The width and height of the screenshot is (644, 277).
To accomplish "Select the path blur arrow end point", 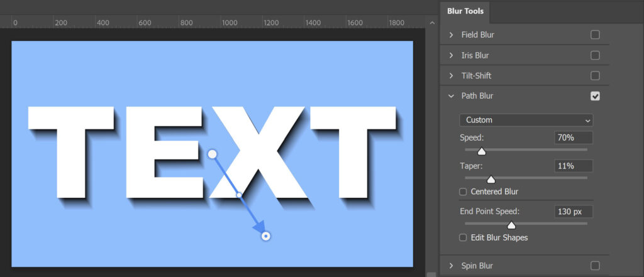I will (x=266, y=236).
